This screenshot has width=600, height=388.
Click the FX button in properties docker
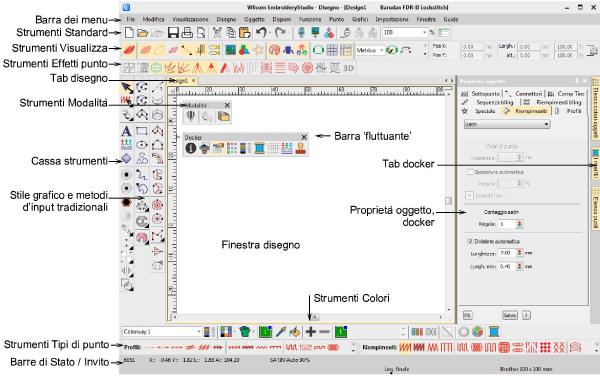[x=467, y=315]
